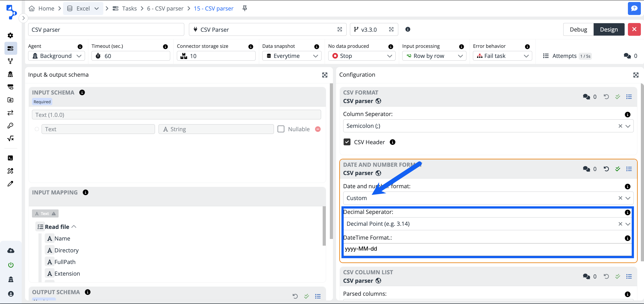The width and height of the screenshot is (644, 304).
Task: Open the key credentials icon in sidebar
Action: pyautogui.click(x=10, y=125)
